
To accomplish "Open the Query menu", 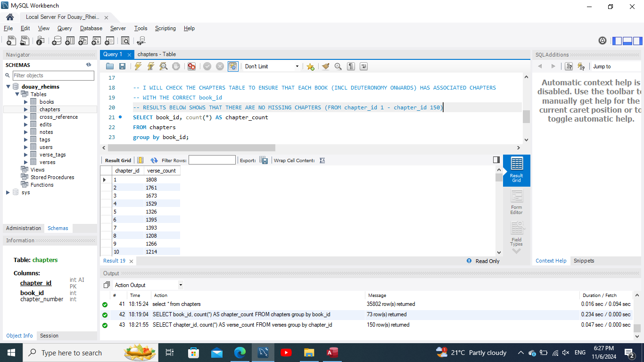I will (x=65, y=28).
